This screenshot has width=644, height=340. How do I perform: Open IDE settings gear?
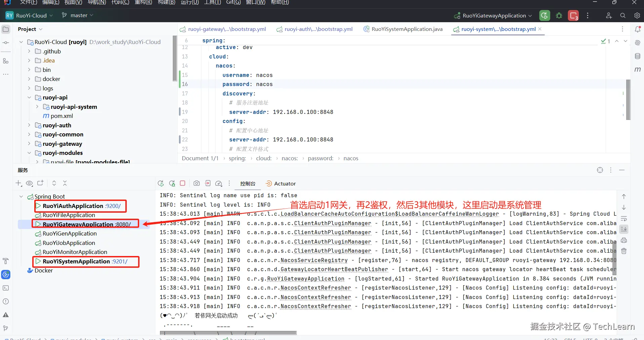point(637,15)
